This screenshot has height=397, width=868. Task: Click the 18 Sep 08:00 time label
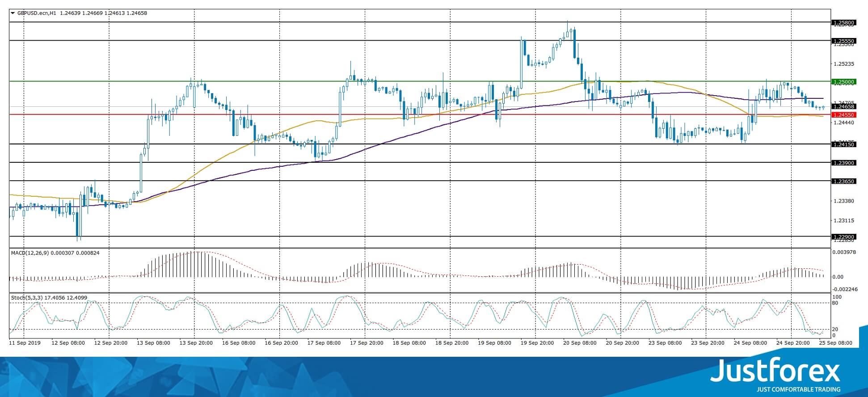(x=409, y=343)
